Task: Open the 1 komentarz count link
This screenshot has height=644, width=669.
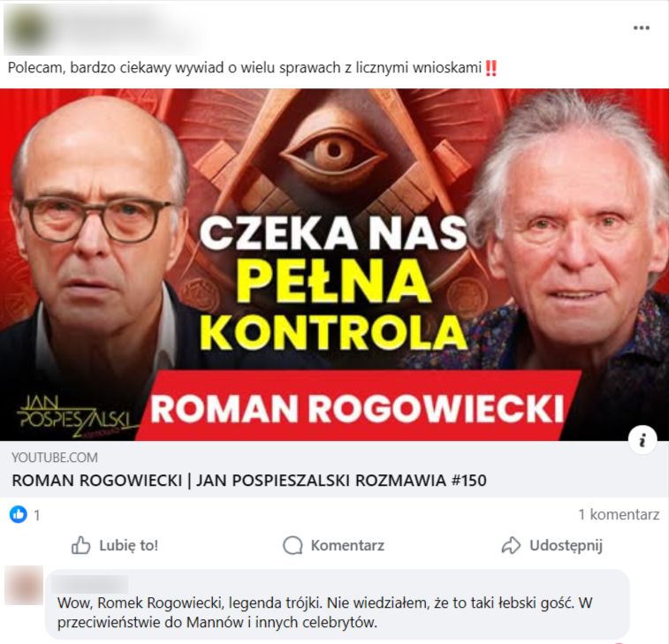Action: click(619, 514)
